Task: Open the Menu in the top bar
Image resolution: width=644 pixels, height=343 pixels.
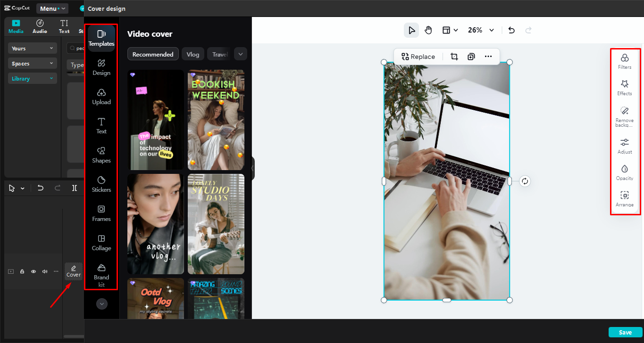Action: (x=52, y=8)
